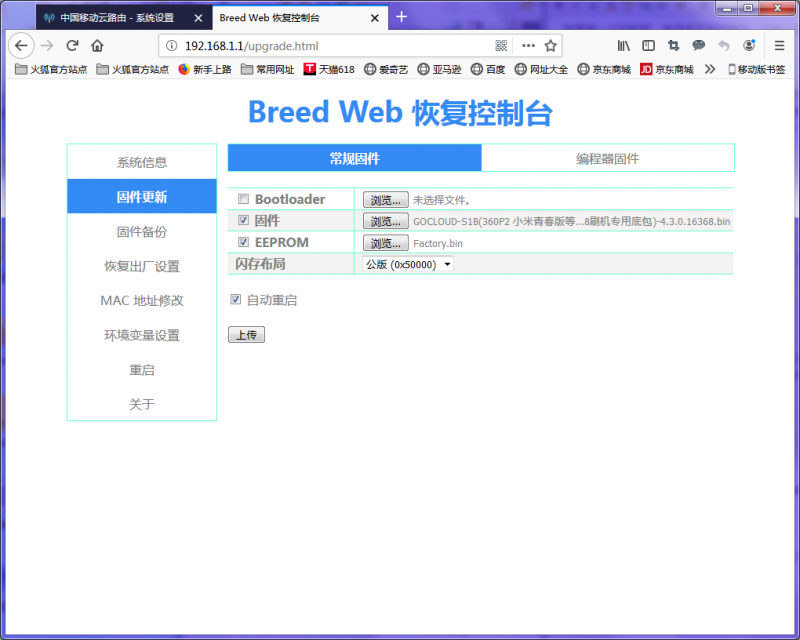Browse for a 固件 firmware file
This screenshot has height=640, width=800.
click(x=385, y=221)
